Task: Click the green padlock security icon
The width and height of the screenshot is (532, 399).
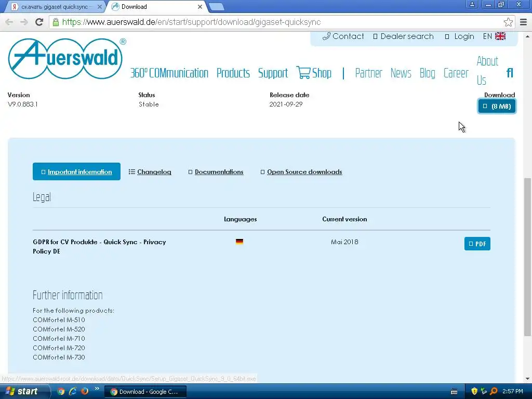Action: [x=56, y=22]
